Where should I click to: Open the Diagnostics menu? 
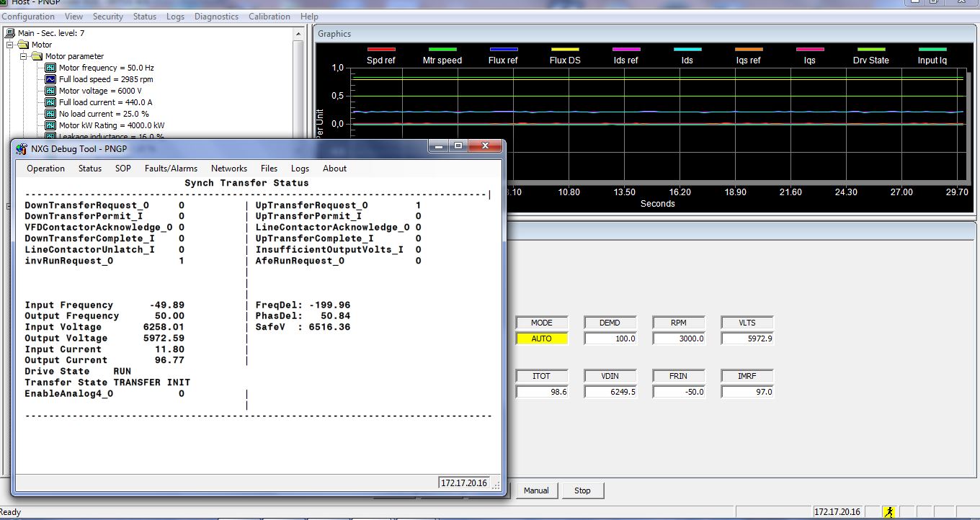point(218,16)
